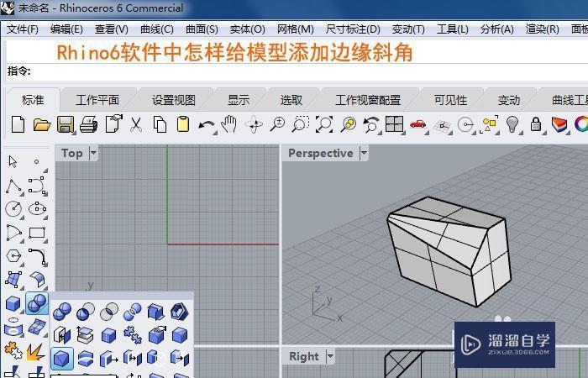Undo the last action with arrow icon
This screenshot has height=378, width=588.
point(207,126)
